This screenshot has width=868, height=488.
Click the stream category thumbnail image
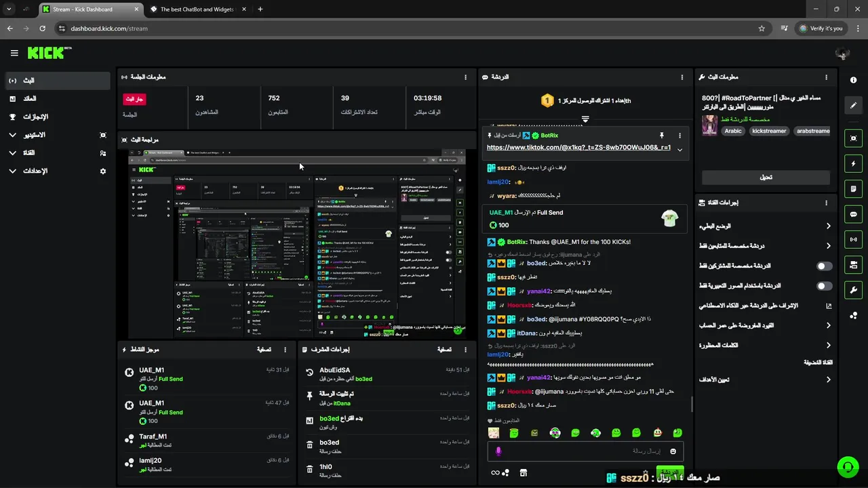(709, 125)
